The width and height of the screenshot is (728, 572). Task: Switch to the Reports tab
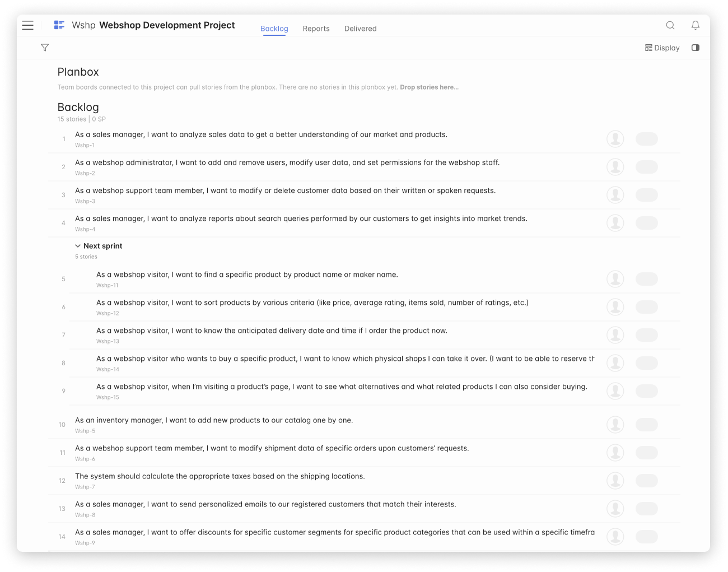[x=316, y=29]
